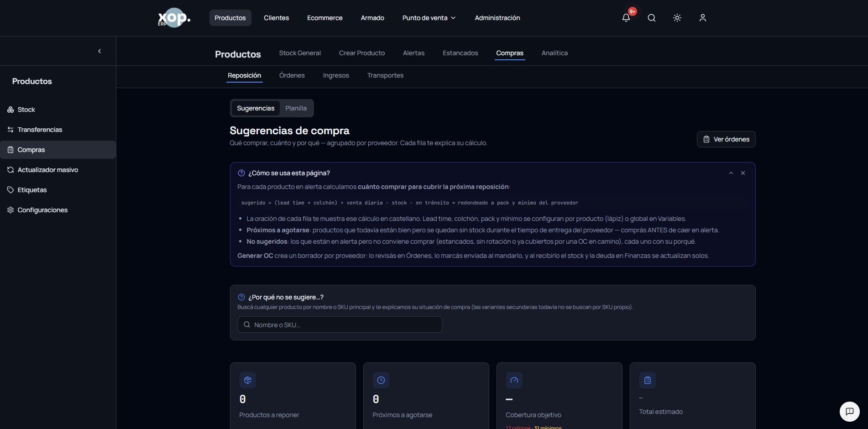The width and height of the screenshot is (868, 429).
Task: Click the Transferencias arrows icon
Action: [10, 130]
